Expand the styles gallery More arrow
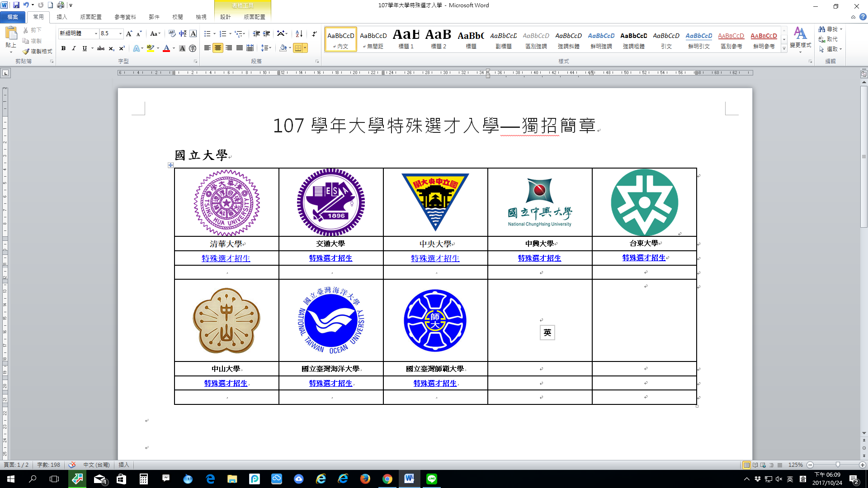This screenshot has height=488, width=868. tap(784, 49)
